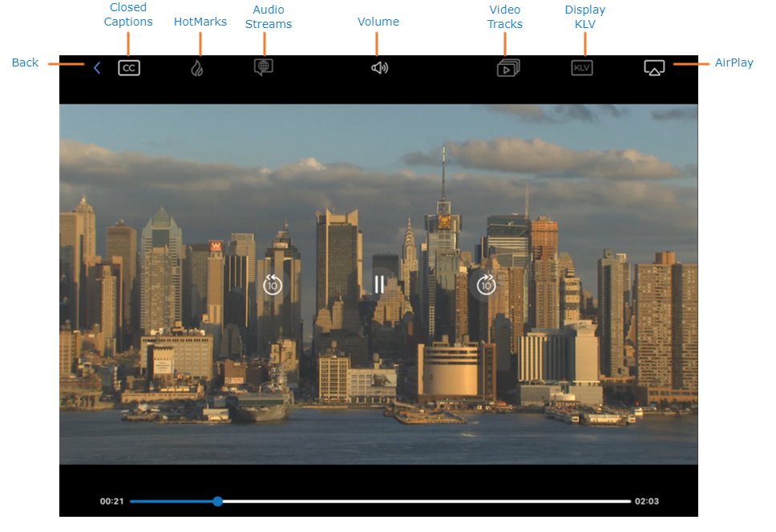Click the Volume speaker icon
The image size is (776, 532).
379,68
